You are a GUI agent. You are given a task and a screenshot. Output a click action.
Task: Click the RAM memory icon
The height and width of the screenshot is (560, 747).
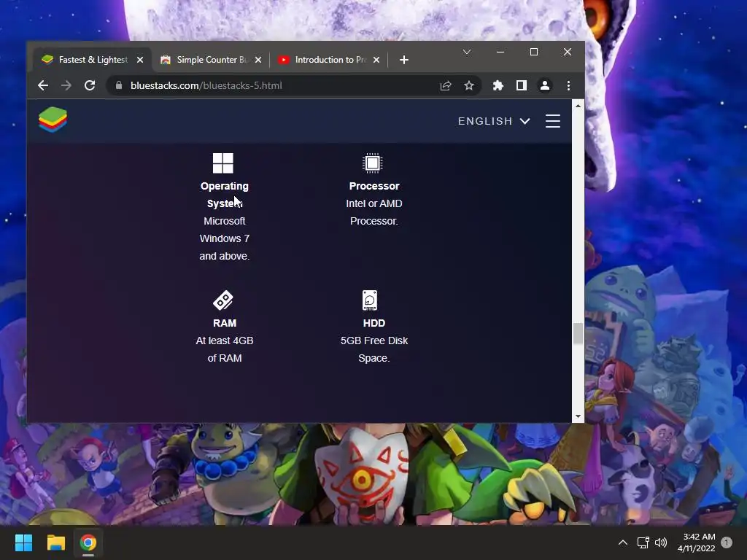pos(223,300)
